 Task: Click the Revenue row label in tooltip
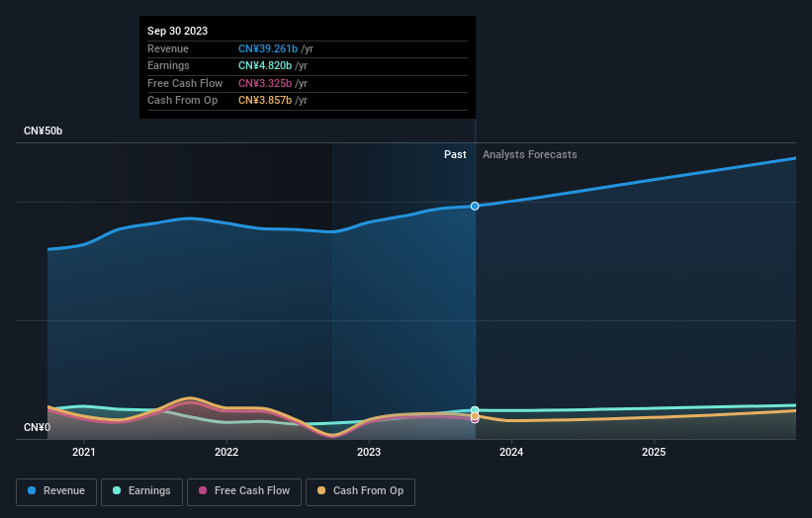(x=168, y=48)
